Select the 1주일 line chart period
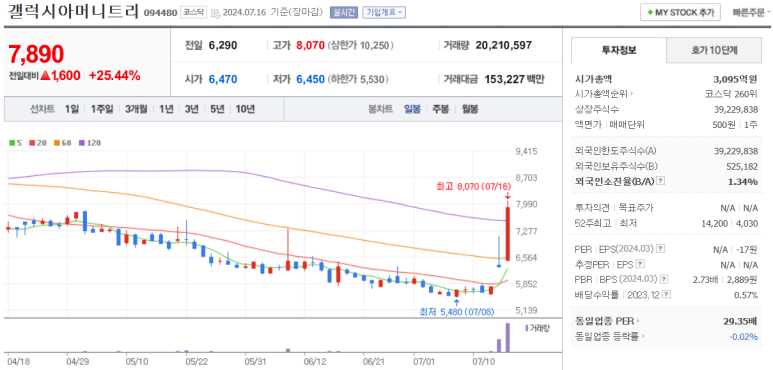Viewport: 773px width, 370px height. [102, 109]
